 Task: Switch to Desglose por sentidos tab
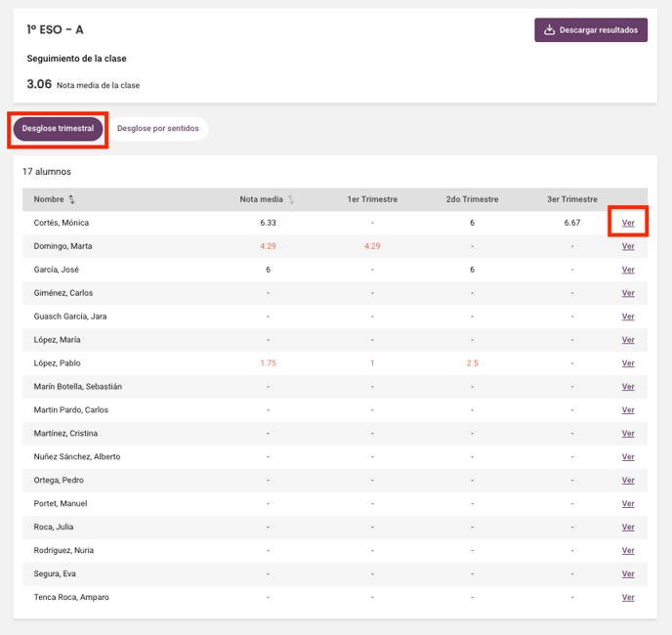click(x=157, y=129)
